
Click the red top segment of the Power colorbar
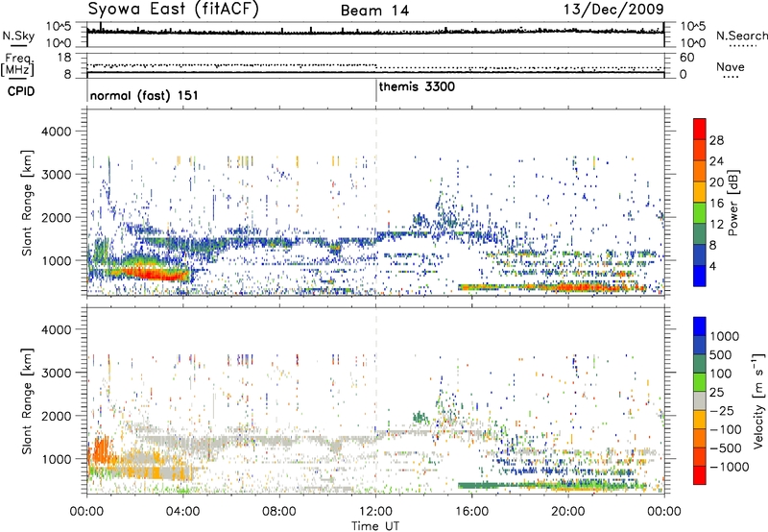[700, 129]
